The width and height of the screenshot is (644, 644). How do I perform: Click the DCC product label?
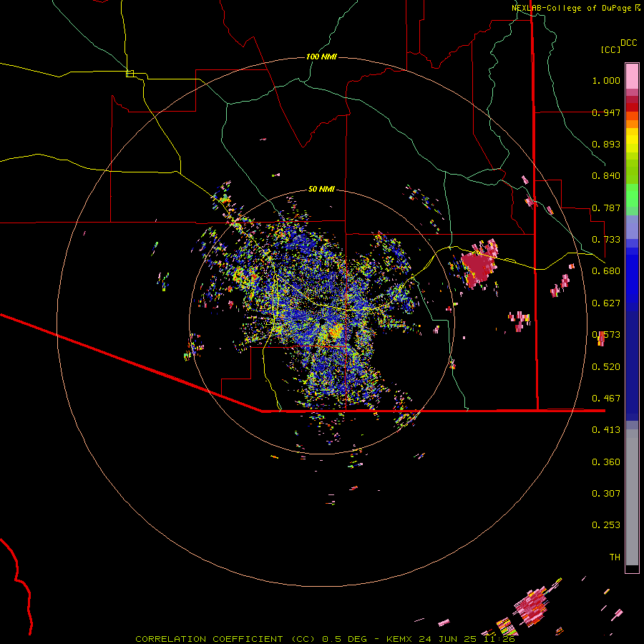629,43
